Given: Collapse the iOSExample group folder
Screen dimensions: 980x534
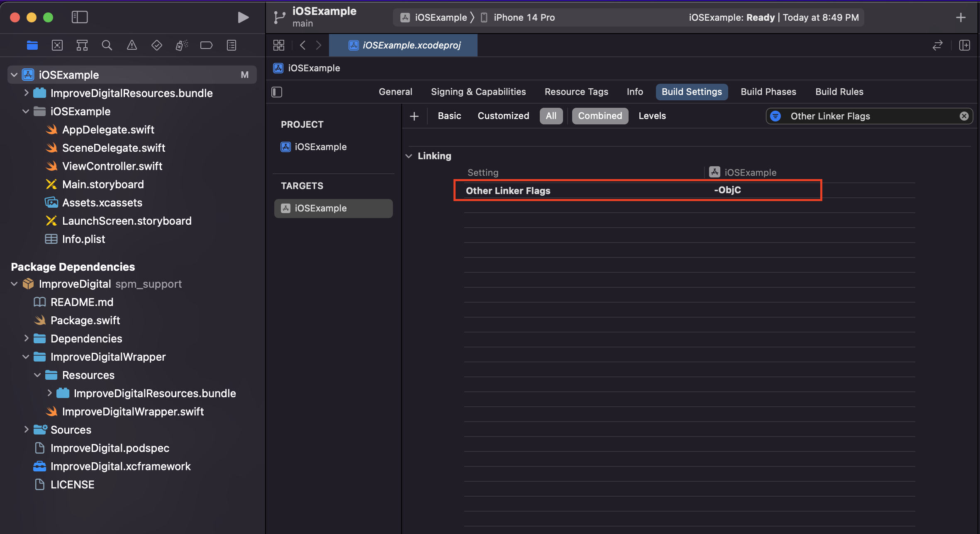Looking at the screenshot, I should pos(26,112).
